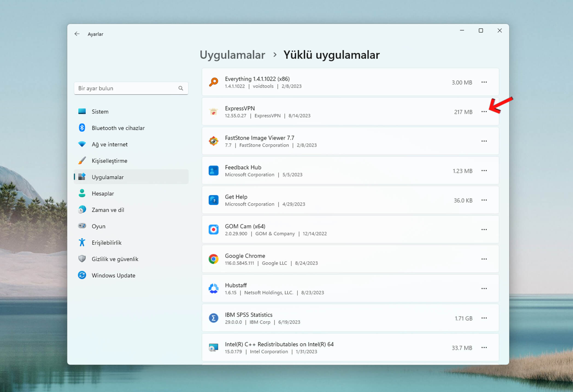Click the 1.71 GB size value
This screenshot has width=573, height=392.
pos(463,318)
